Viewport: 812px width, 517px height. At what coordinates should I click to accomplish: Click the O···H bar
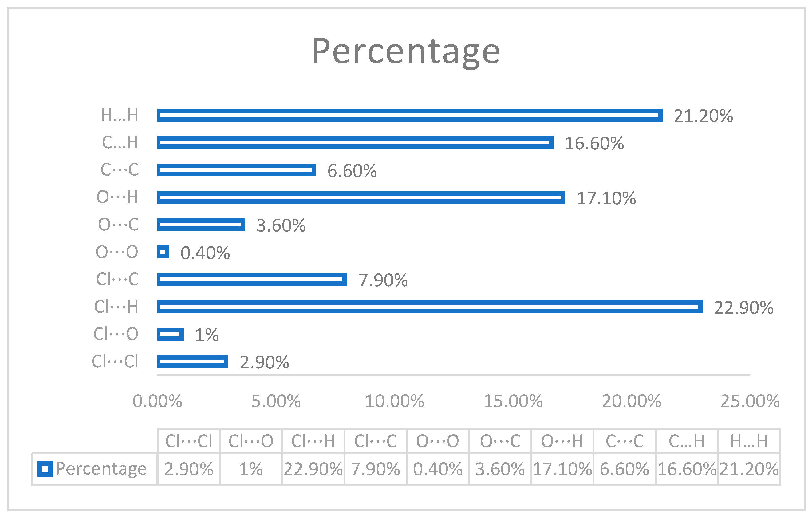(x=361, y=197)
